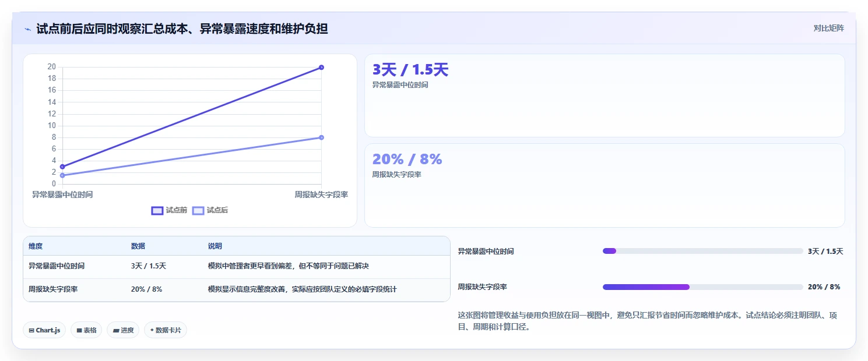The width and height of the screenshot is (868, 361).
Task: Click the 周报缺失字段率 progress bar
Action: pyautogui.click(x=703, y=287)
